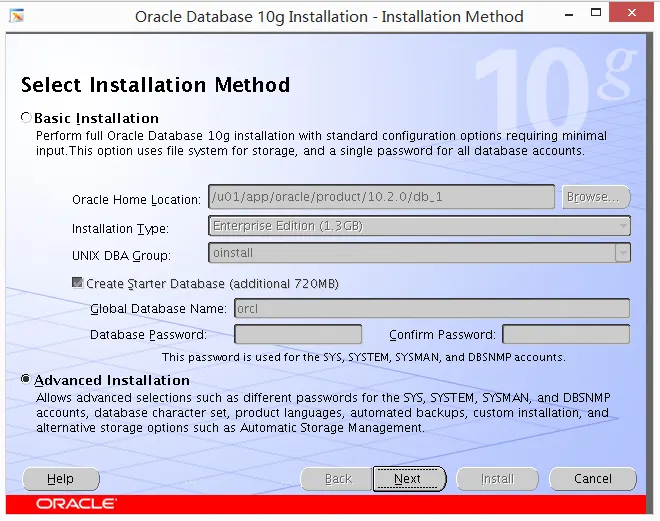This screenshot has height=521, width=660.
Task: Select the Basic Installation radio button
Action: (x=26, y=117)
